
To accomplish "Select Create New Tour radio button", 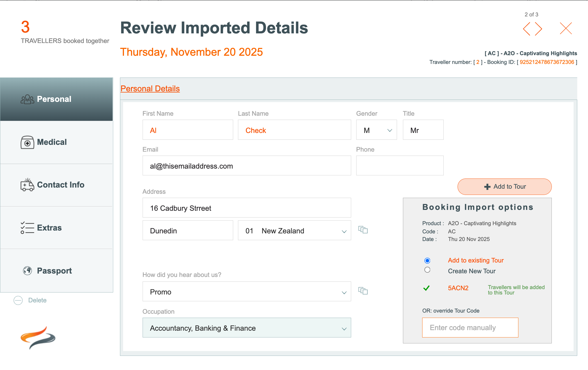I will pos(427,270).
